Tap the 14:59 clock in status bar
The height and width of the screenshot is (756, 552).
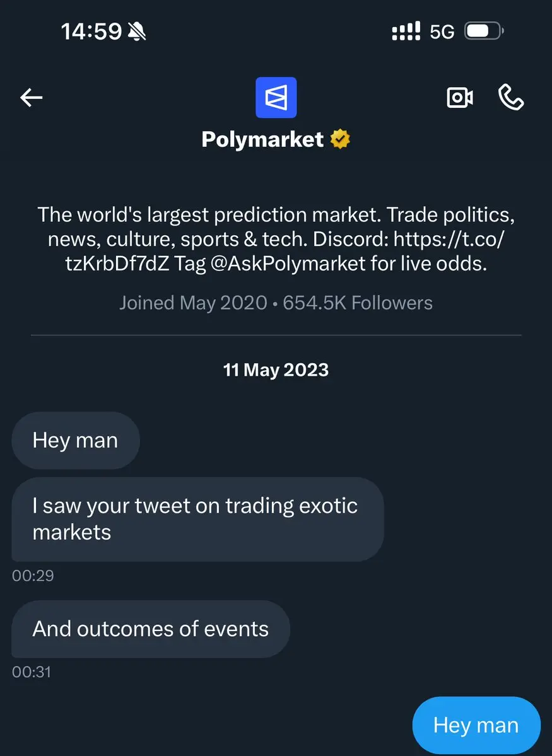pos(91,31)
